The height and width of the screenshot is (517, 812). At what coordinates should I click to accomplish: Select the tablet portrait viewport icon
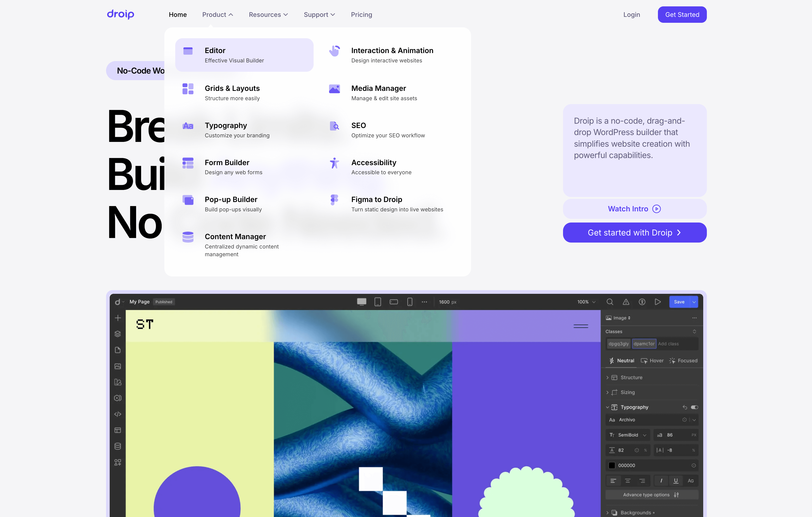click(x=378, y=302)
